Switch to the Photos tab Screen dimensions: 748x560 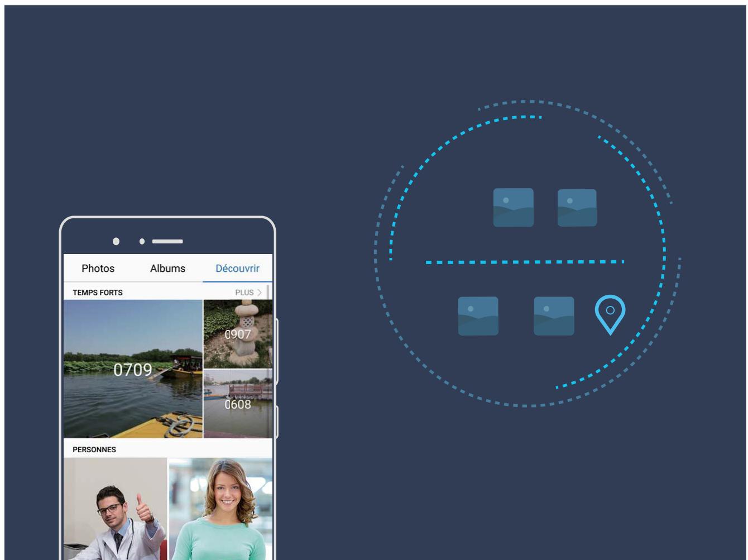[98, 269]
